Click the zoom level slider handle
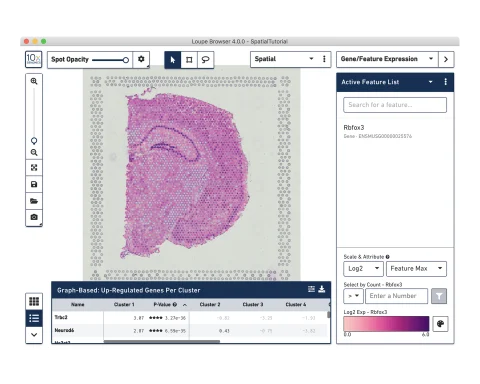This screenshot has width=480, height=384. [34, 141]
